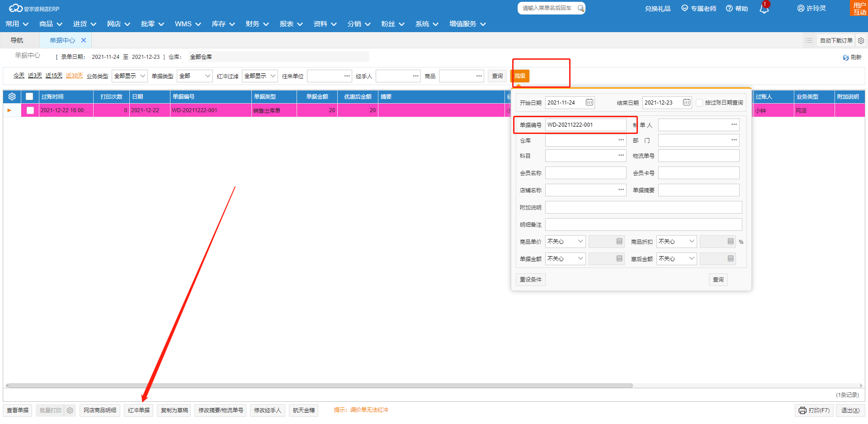
Task: Click the ellipsis button in 制单人 field
Action: [x=734, y=124]
